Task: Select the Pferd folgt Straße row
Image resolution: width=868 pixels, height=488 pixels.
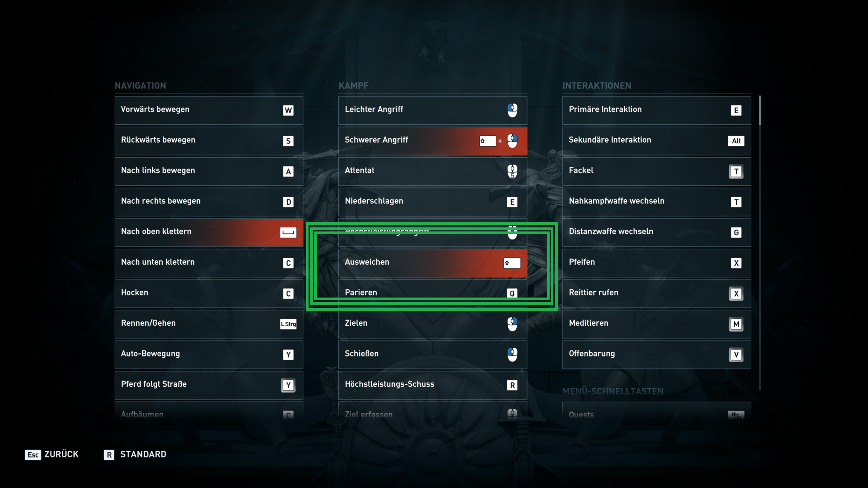Action: (x=209, y=385)
